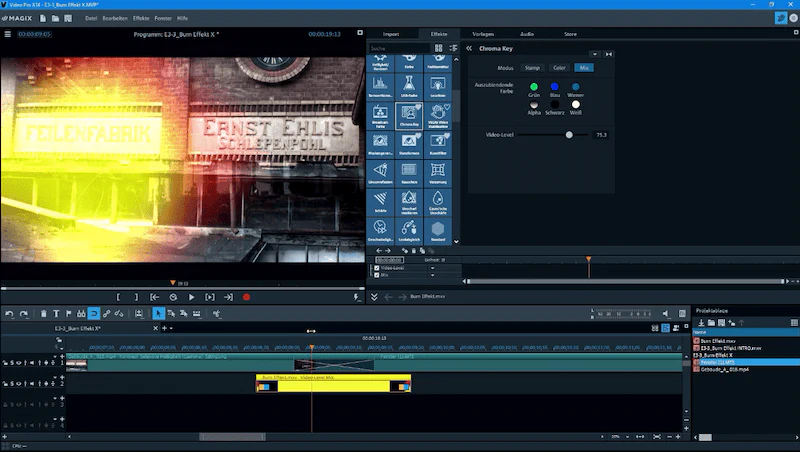
Task: Expand panel with double-down chevron
Action: pos(374,296)
